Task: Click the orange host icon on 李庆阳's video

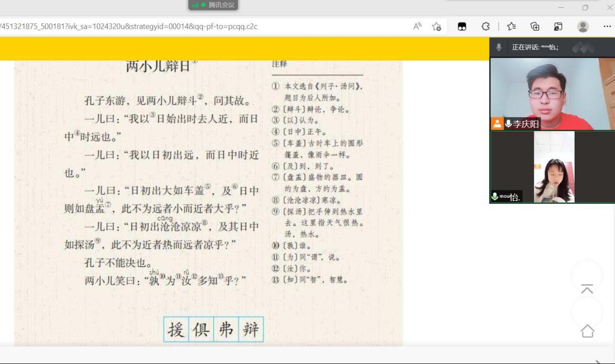Action: tap(497, 124)
